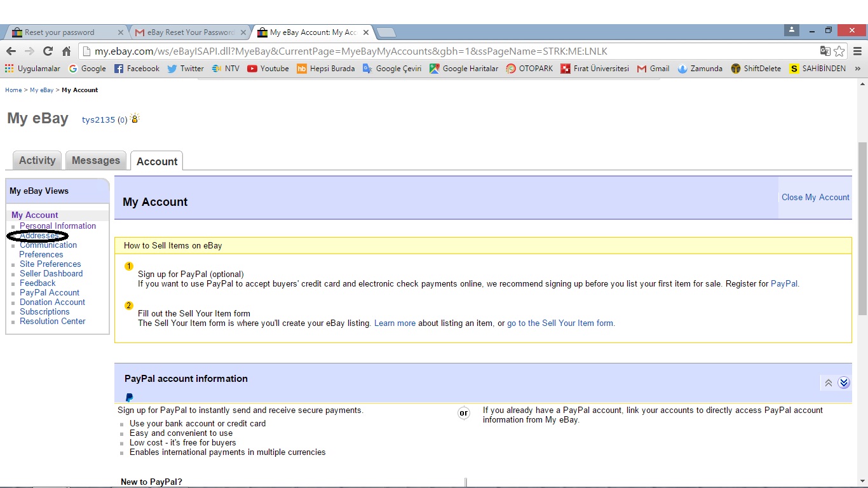
Task: Open the Google Translate icon in the address bar
Action: [x=825, y=51]
